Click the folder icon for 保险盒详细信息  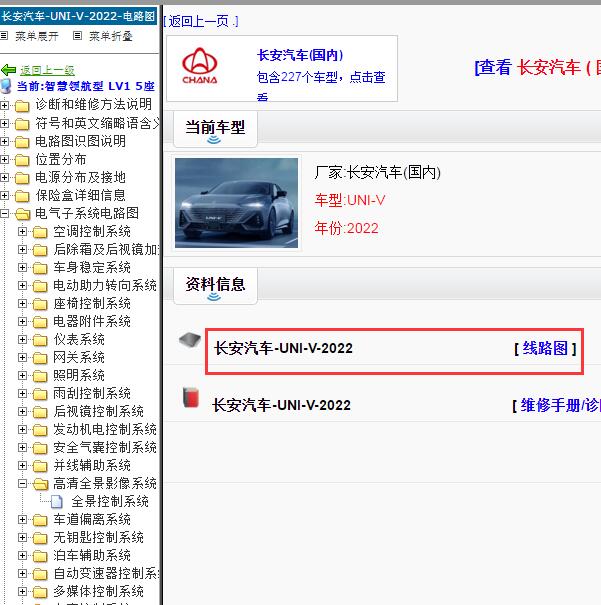coord(22,196)
